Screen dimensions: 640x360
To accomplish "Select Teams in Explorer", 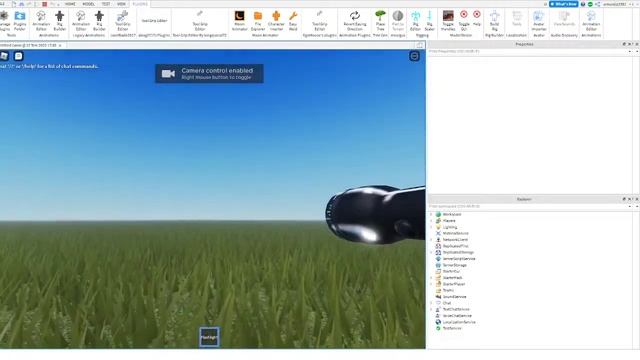I will point(448,290).
